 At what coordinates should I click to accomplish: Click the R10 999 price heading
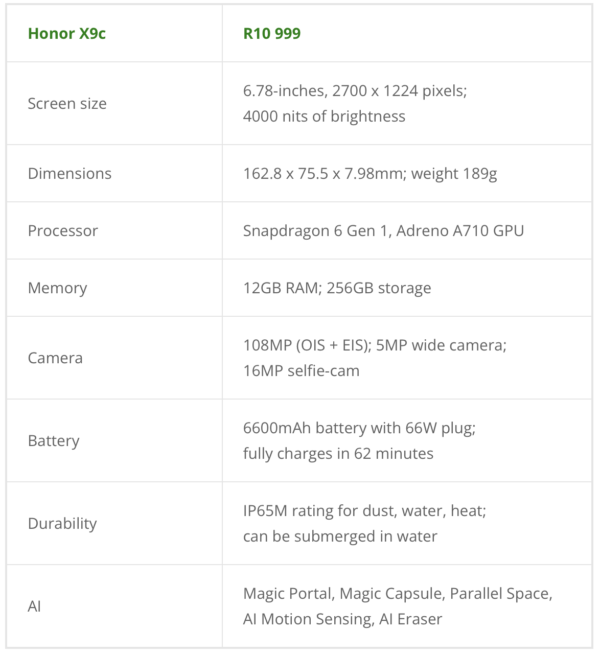tap(272, 33)
